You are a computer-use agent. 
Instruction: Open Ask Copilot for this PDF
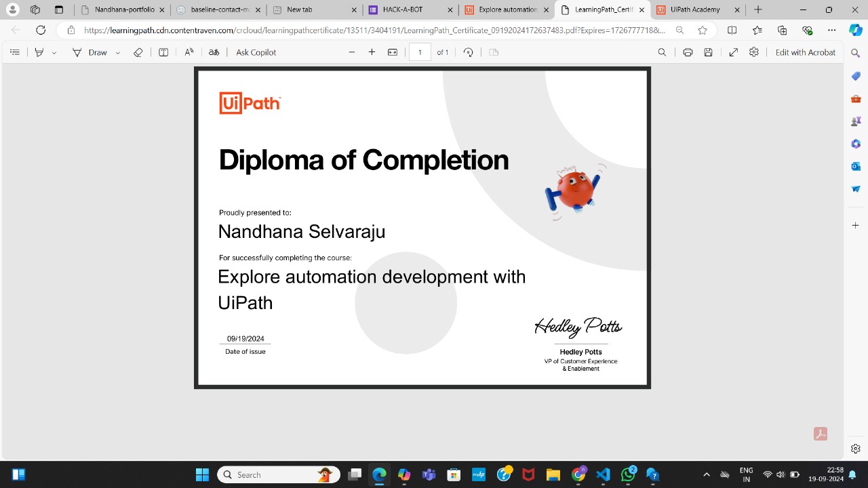(x=256, y=52)
